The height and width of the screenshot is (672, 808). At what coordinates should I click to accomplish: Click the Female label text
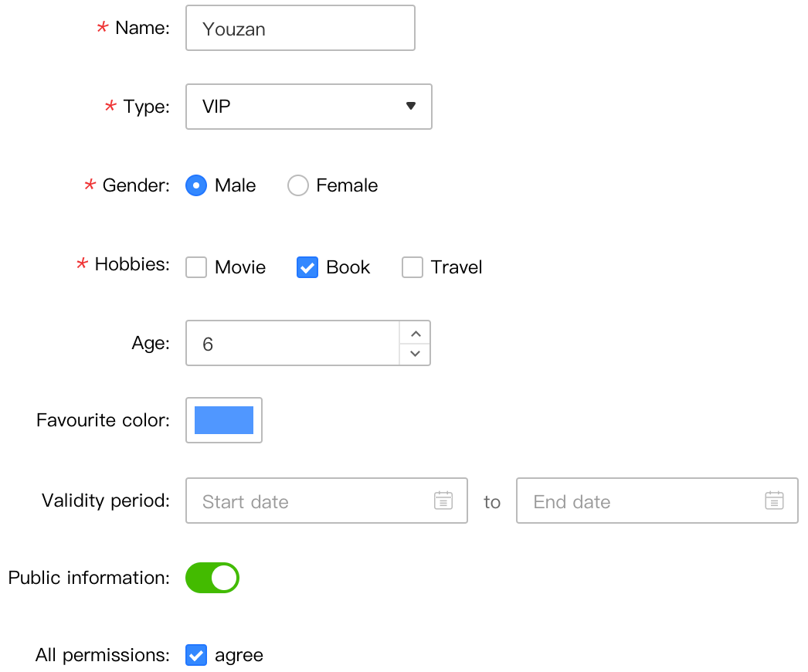347,185
